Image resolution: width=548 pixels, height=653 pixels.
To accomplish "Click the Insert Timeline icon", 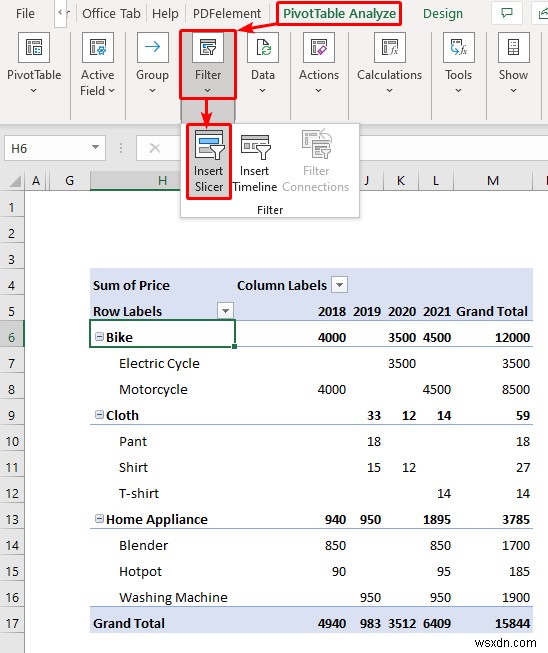I will click(254, 163).
